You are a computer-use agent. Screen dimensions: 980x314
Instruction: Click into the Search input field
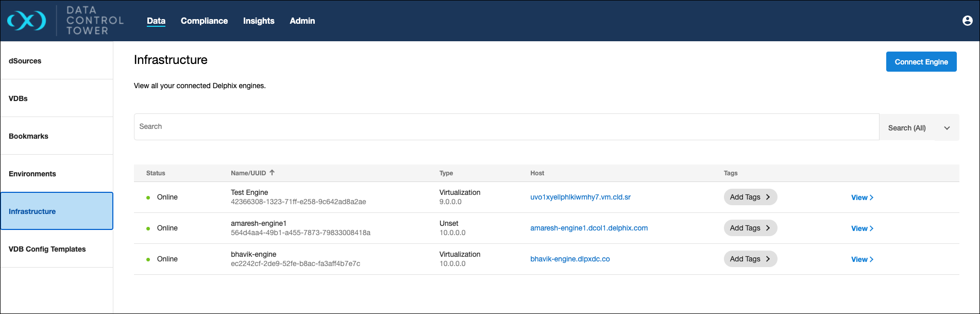pos(506,127)
